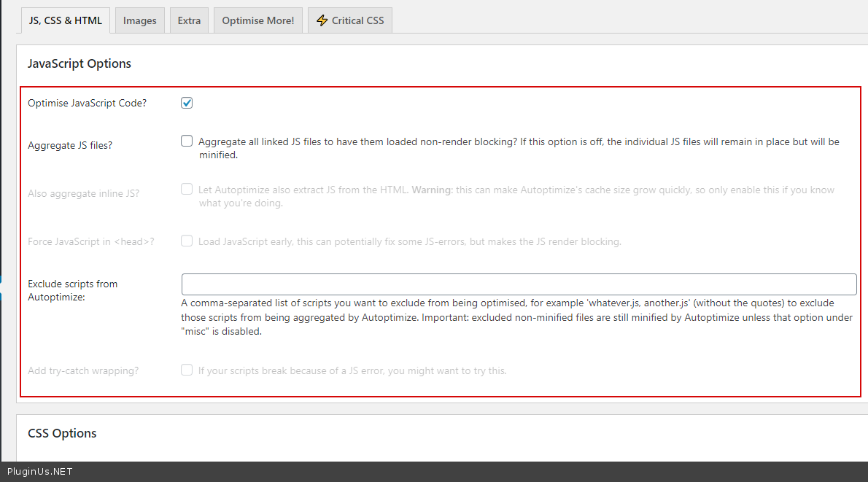Click the CSS Options heading
Image resolution: width=868 pixels, height=482 pixels.
point(62,433)
